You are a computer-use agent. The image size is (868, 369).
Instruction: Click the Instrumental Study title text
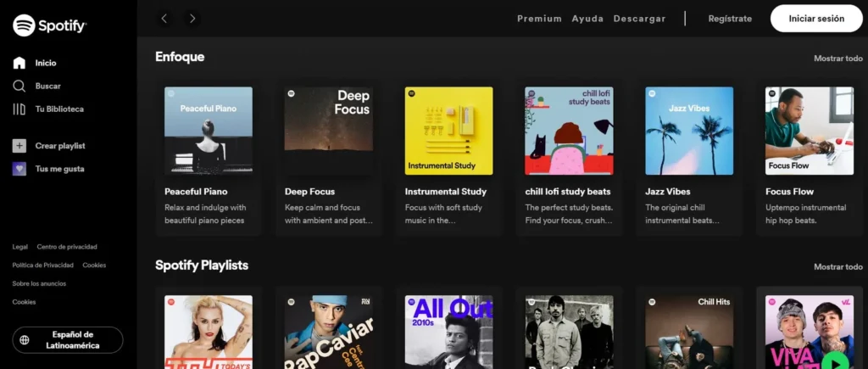pos(446,192)
